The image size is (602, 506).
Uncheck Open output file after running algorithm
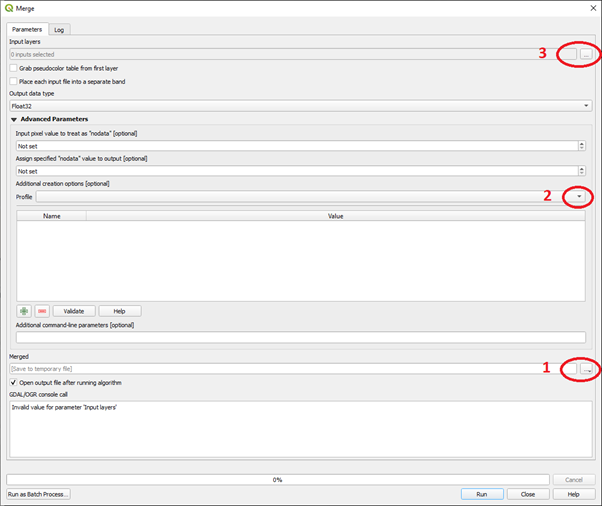(13, 382)
